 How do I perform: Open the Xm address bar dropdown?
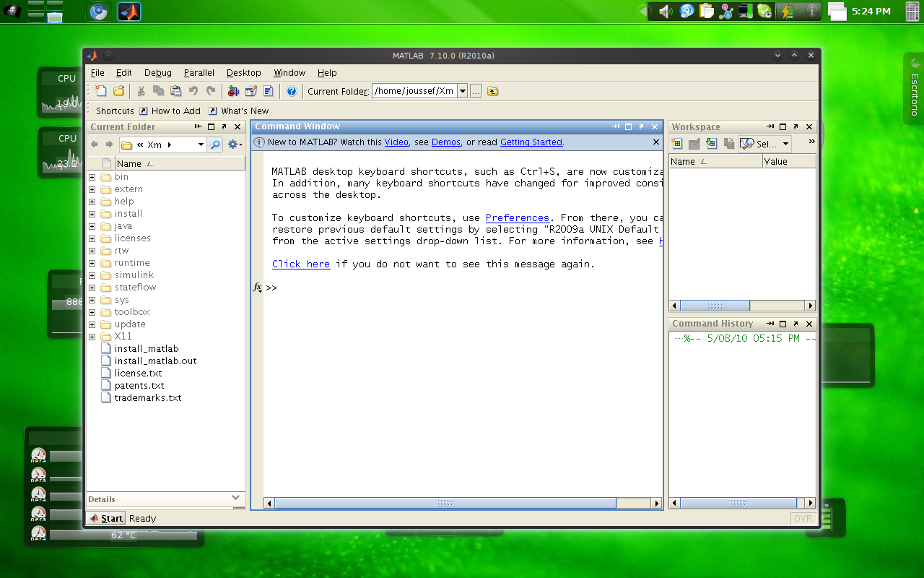pyautogui.click(x=201, y=144)
